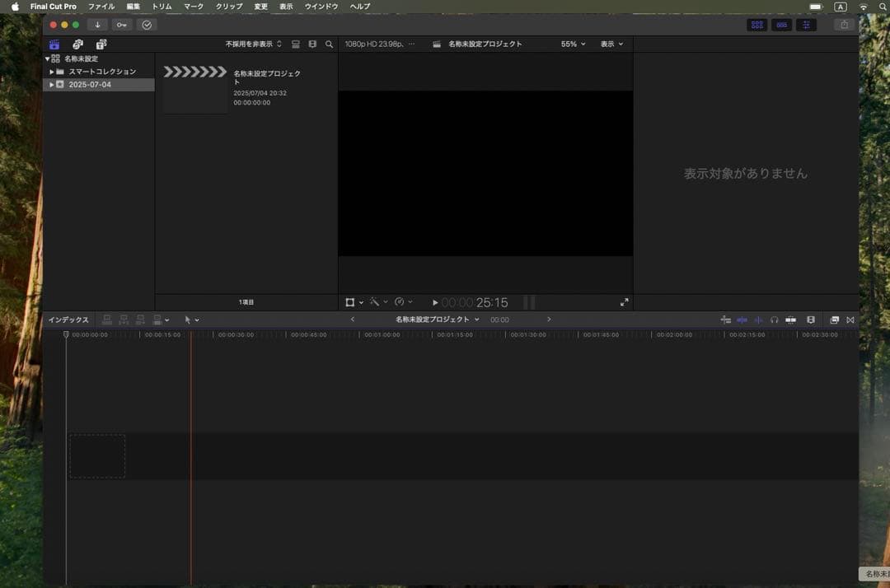Toggle the Inspector panel visibility

tap(806, 25)
